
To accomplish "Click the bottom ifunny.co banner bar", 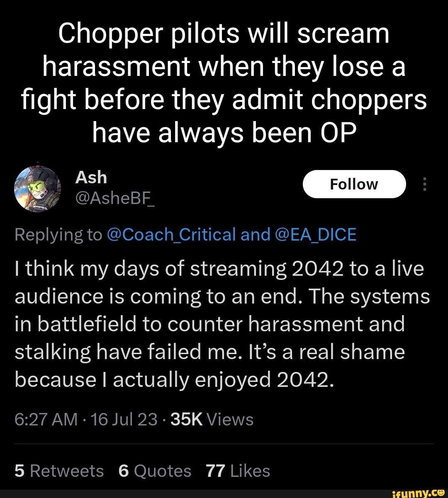I will coord(224,493).
